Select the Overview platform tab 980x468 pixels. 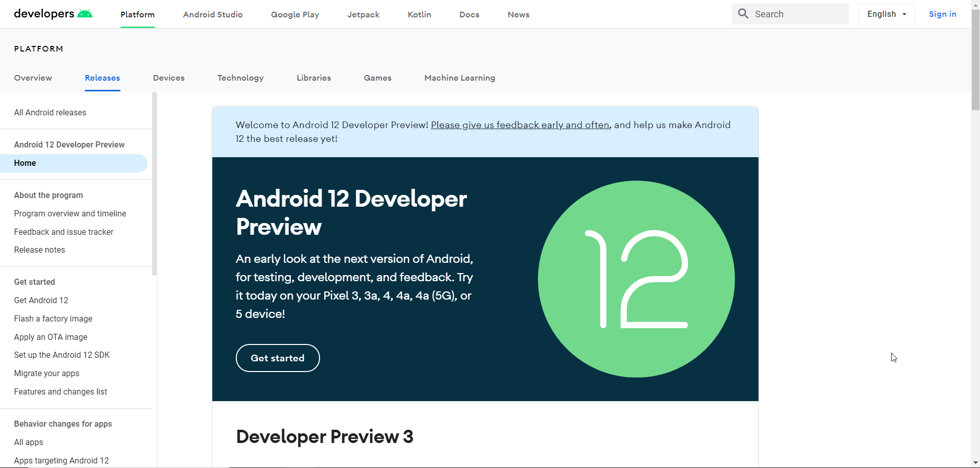tap(33, 78)
